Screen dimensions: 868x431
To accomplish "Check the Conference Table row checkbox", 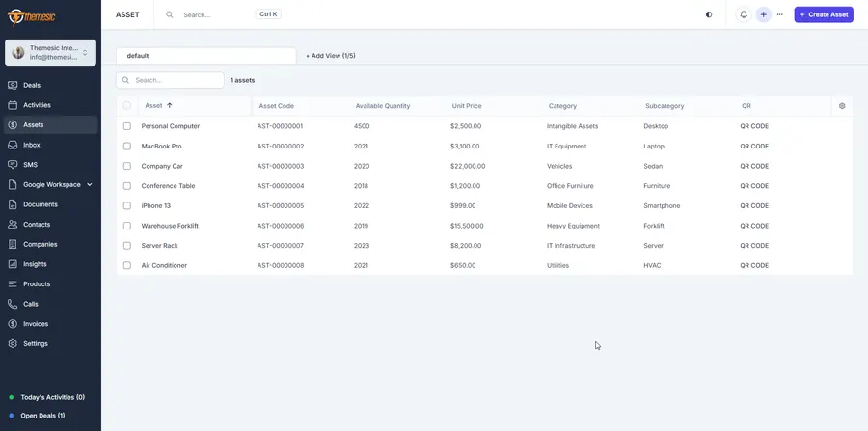I will 127,186.
